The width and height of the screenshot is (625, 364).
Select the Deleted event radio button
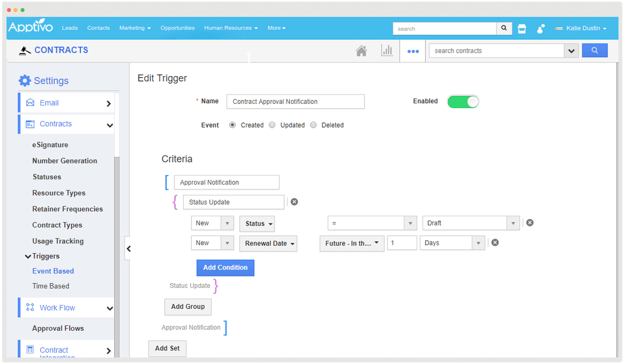tap(313, 125)
